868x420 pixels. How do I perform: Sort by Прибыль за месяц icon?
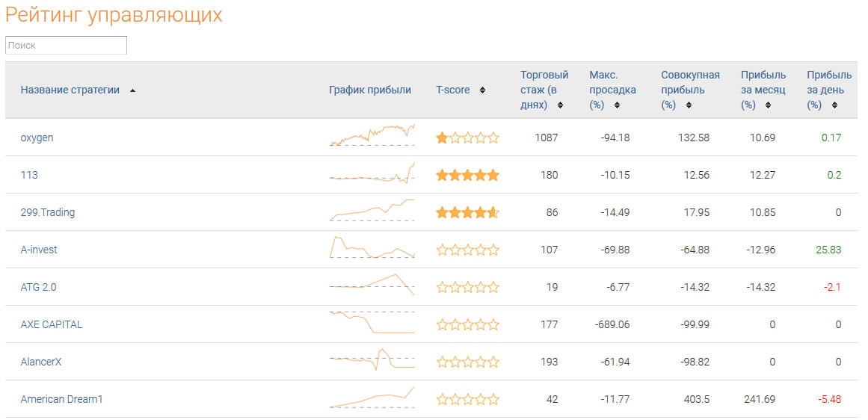[x=769, y=105]
